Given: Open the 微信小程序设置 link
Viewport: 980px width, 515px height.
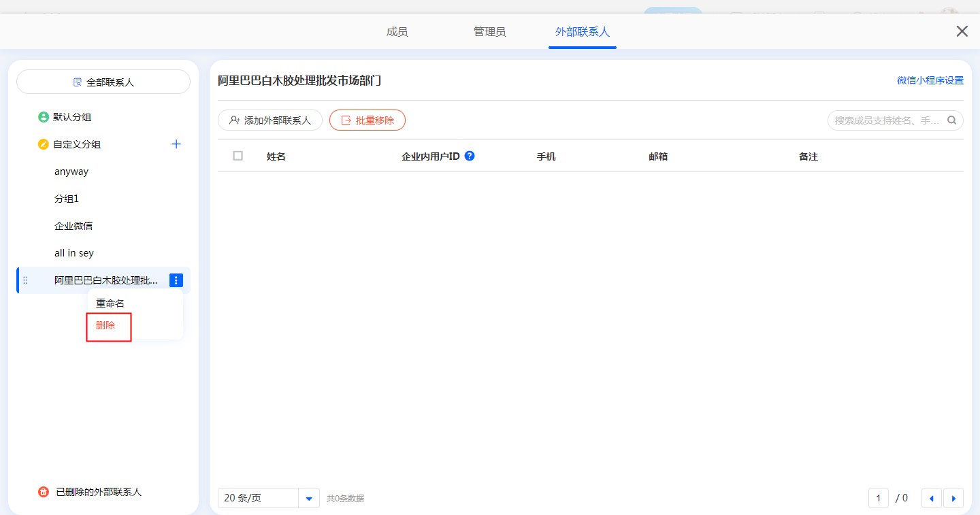Looking at the screenshot, I should point(930,80).
